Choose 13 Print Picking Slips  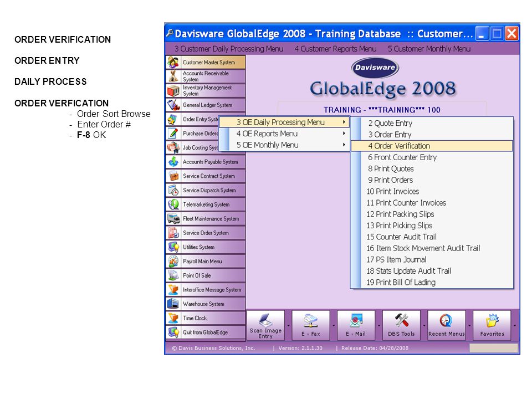432,226
